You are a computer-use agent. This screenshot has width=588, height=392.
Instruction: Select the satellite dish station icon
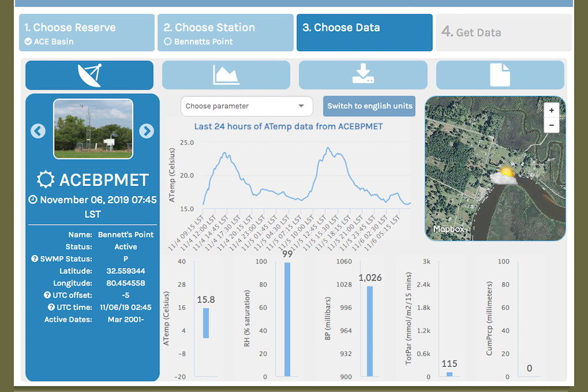(89, 75)
